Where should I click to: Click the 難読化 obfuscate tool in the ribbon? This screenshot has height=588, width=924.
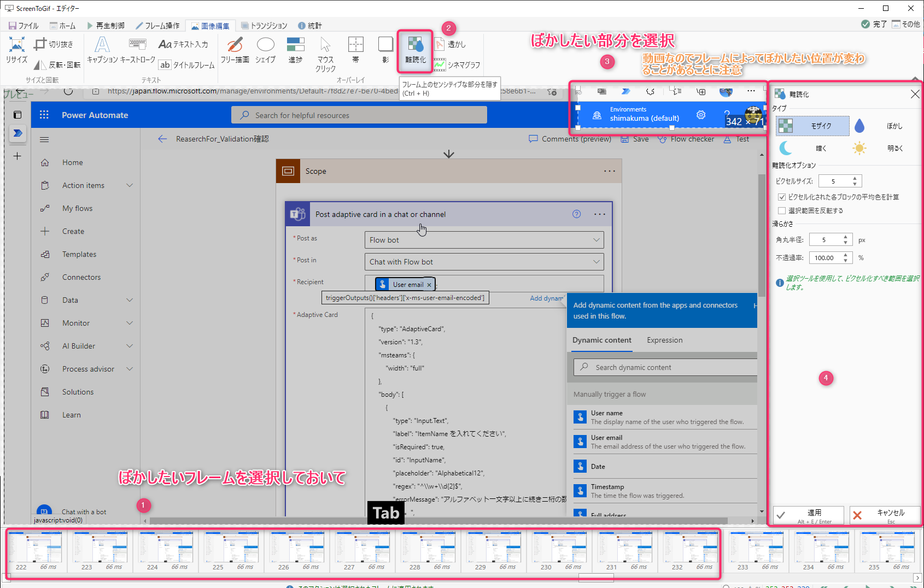416,50
